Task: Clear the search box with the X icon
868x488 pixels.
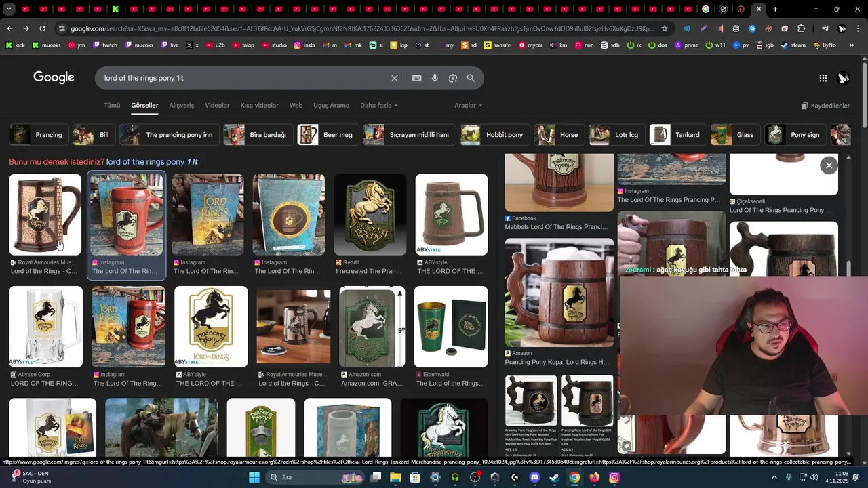Action: (394, 78)
